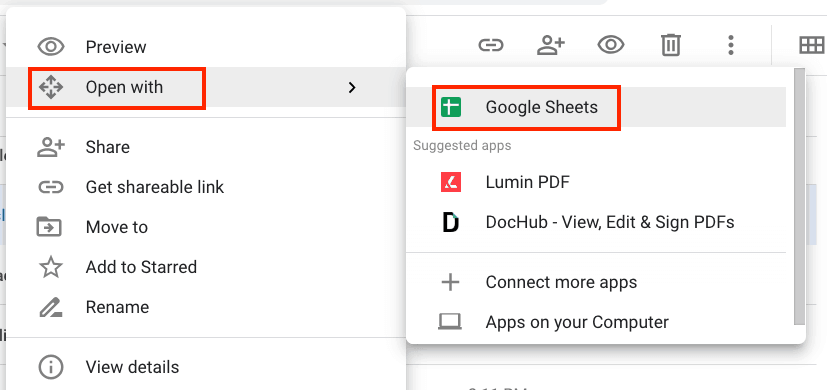Image resolution: width=827 pixels, height=390 pixels.
Task: Open View details from context menu
Action: click(x=206, y=367)
